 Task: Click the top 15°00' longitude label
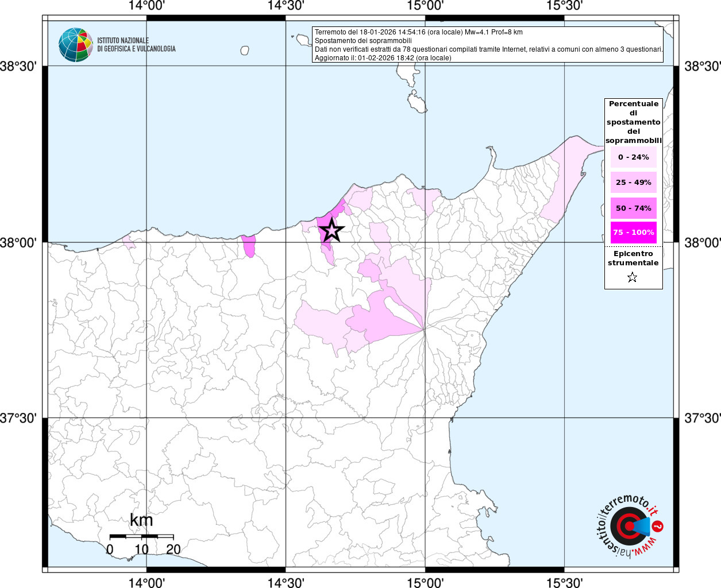pos(425,6)
